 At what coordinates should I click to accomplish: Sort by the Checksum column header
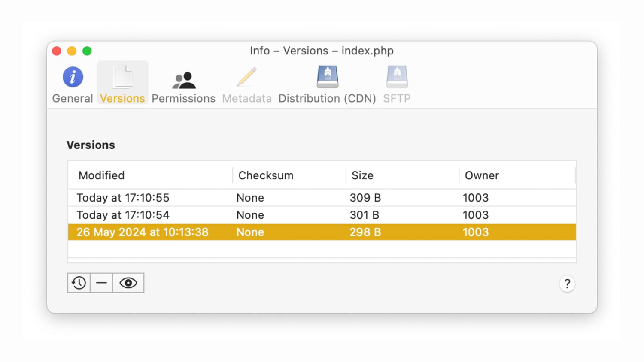coord(266,175)
